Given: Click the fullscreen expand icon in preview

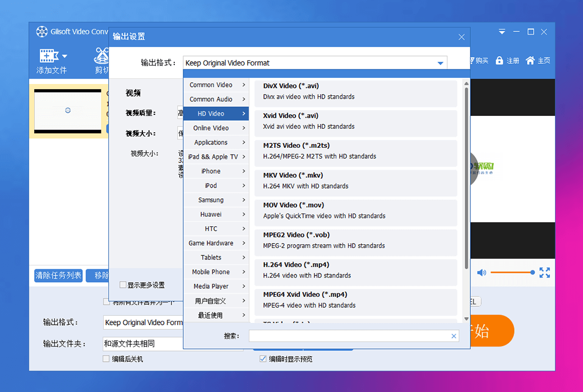Looking at the screenshot, I should pyautogui.click(x=544, y=273).
